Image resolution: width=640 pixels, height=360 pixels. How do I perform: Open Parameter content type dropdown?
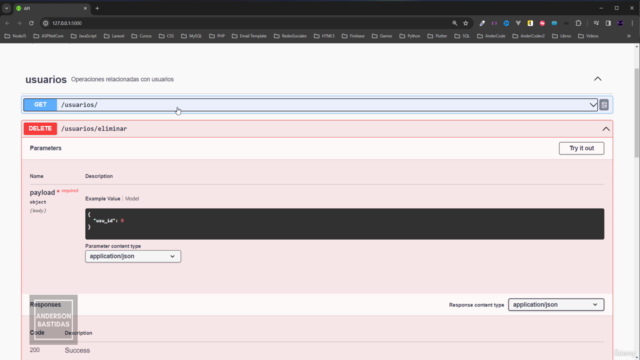pos(133,256)
